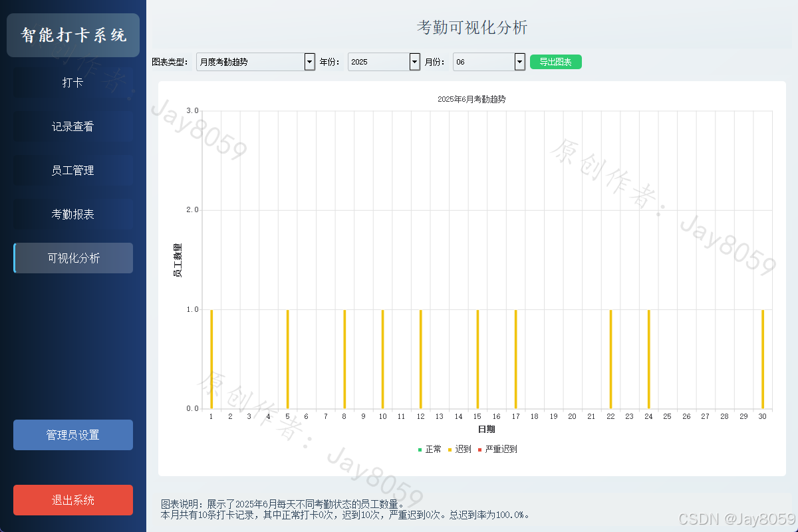Go to 记录查看 in sidebar
This screenshot has width=798, height=532.
pyautogui.click(x=73, y=126)
